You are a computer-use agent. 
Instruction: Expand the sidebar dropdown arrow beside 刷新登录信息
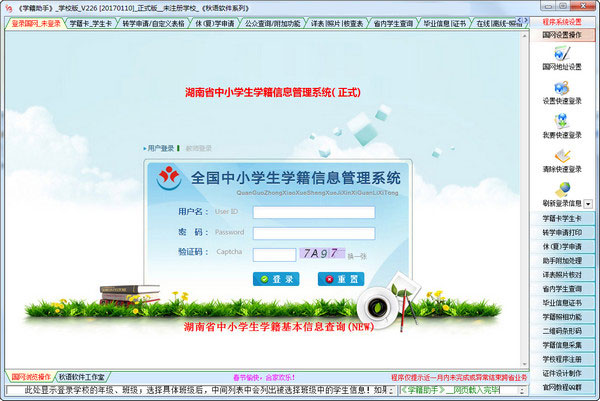tap(589, 204)
